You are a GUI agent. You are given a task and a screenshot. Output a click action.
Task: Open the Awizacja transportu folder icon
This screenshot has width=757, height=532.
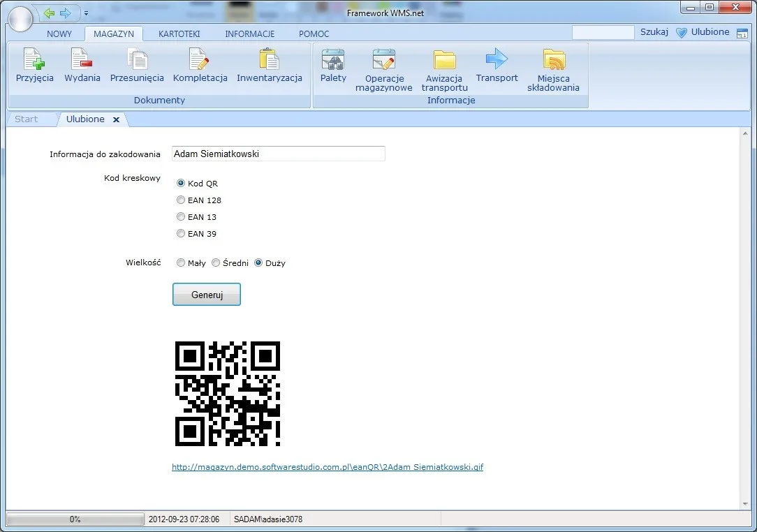pos(444,70)
